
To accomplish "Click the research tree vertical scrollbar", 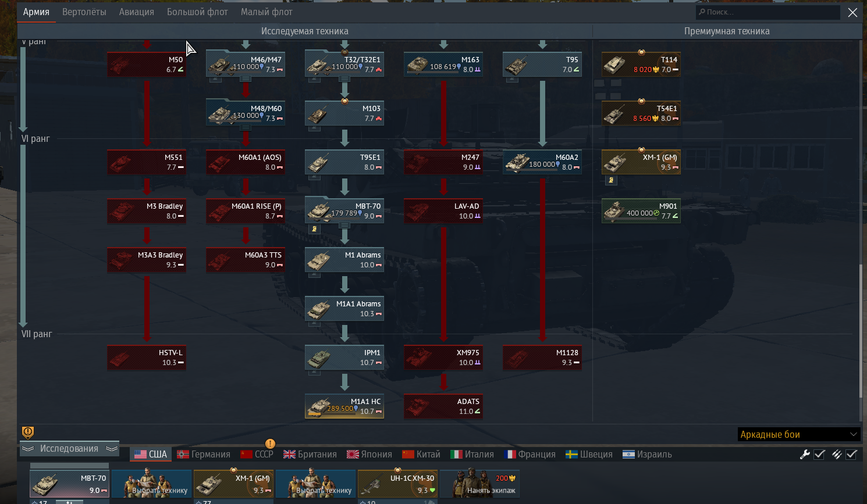I will coord(861,331).
